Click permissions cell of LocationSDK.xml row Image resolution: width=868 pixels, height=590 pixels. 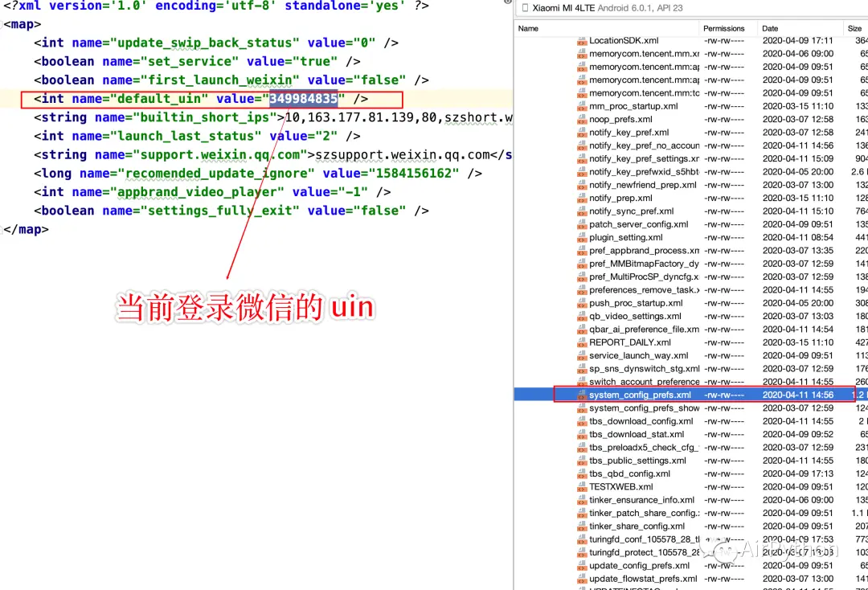point(724,40)
